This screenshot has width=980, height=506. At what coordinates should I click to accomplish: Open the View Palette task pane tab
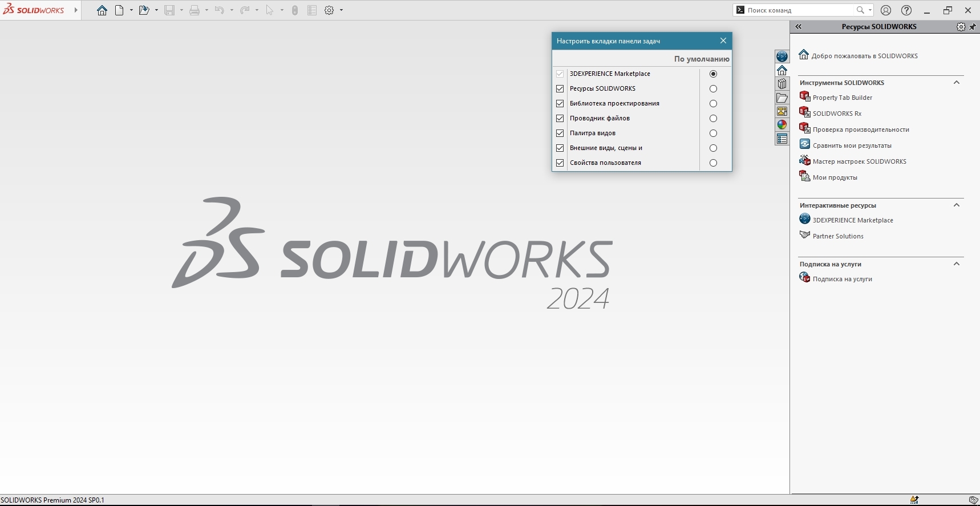click(x=782, y=111)
